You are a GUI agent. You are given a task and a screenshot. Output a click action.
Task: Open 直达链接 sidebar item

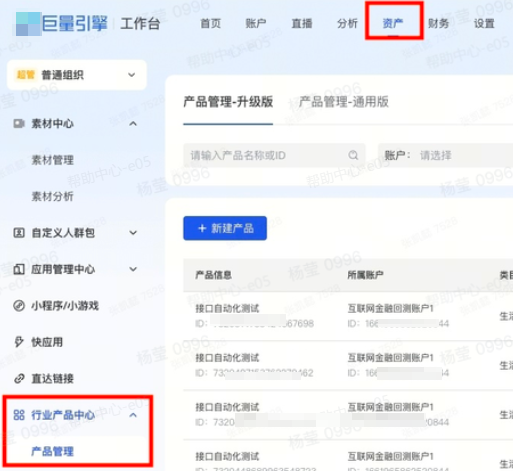(x=52, y=378)
